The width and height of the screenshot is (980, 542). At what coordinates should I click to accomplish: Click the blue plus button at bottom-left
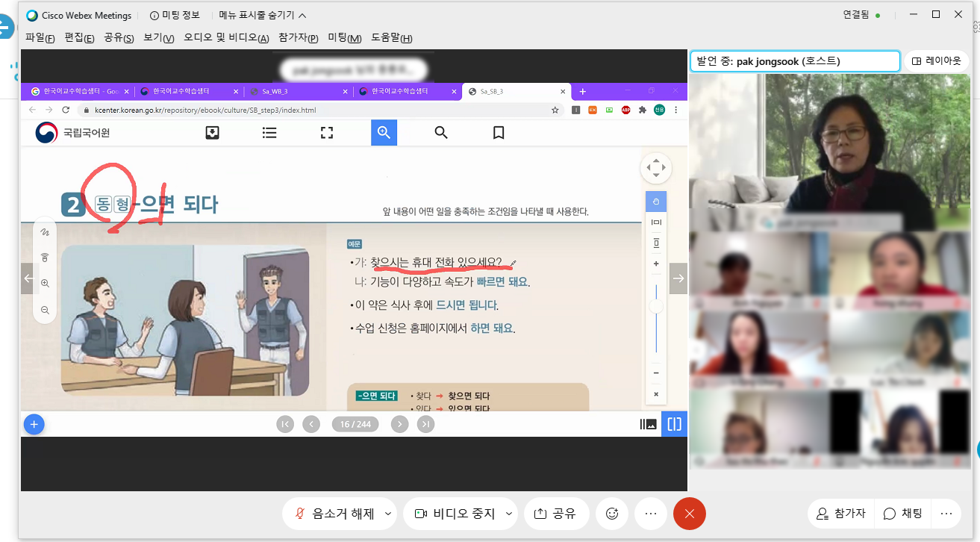(x=34, y=424)
